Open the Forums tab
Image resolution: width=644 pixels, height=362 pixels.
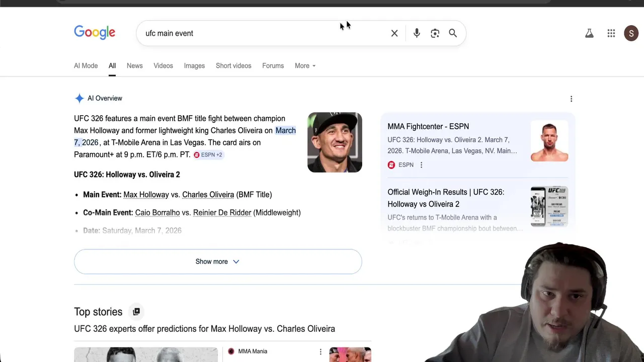click(273, 66)
